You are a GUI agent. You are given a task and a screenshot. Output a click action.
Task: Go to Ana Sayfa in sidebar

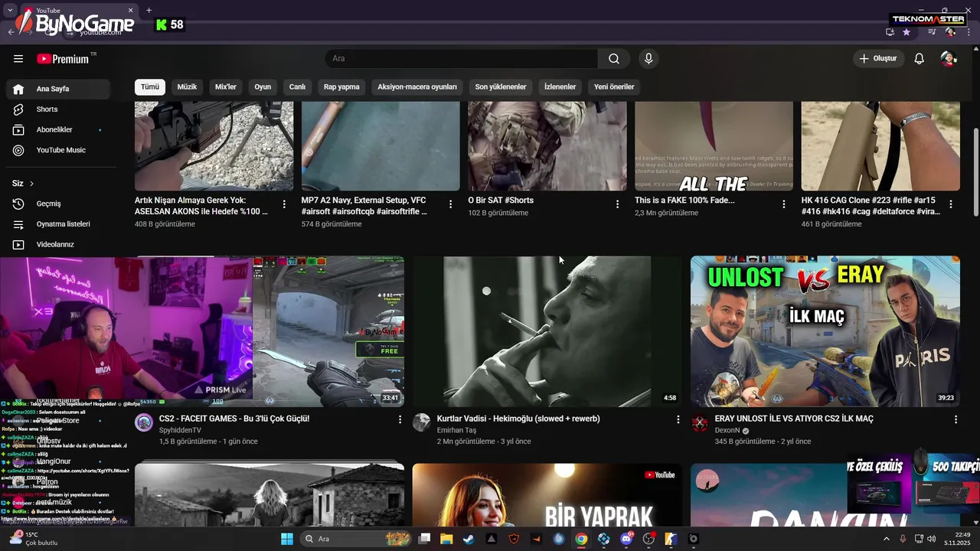pyautogui.click(x=60, y=89)
